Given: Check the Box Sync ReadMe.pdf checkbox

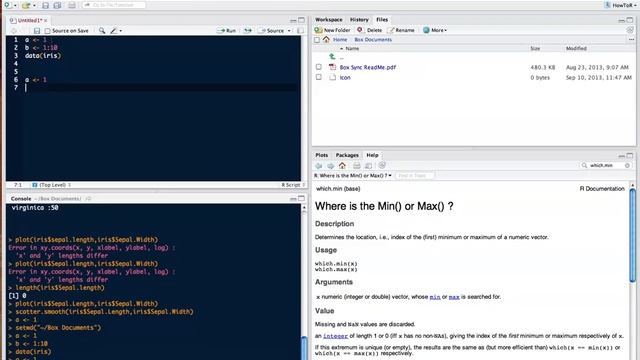Looking at the screenshot, I should 318,67.
